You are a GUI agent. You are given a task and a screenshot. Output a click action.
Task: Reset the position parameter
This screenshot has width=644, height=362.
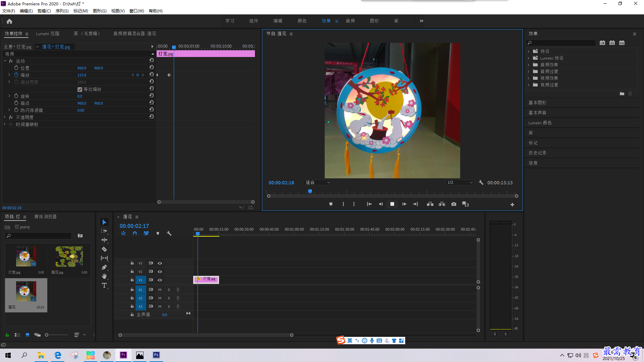click(152, 67)
